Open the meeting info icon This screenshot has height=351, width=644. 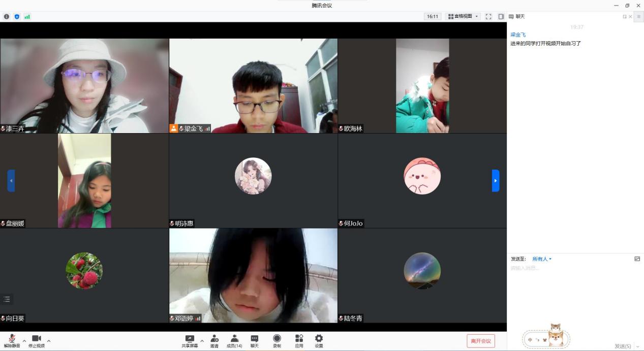(7, 17)
